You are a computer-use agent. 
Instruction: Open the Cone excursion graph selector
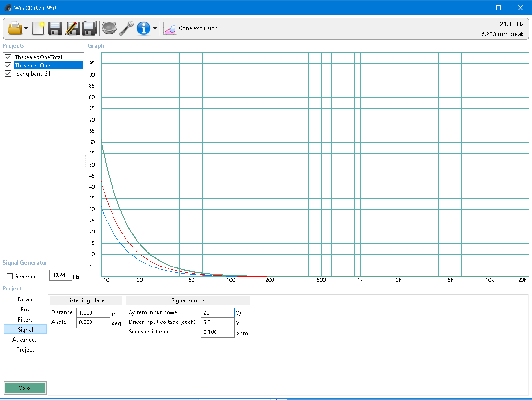[x=198, y=28]
